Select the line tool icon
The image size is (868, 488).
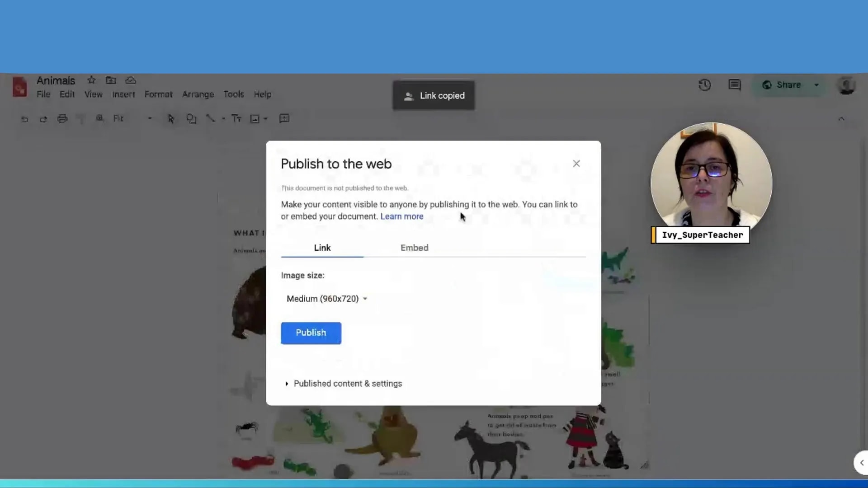pyautogui.click(x=211, y=118)
